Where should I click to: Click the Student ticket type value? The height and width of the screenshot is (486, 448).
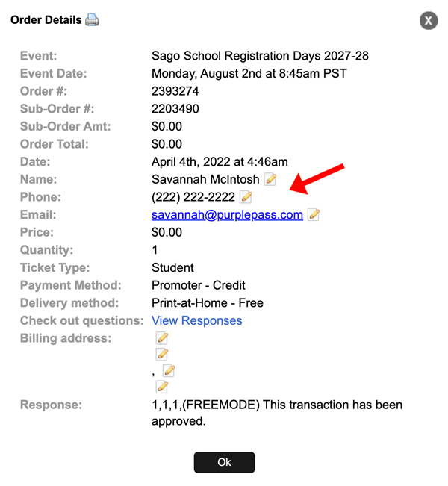pos(172,267)
